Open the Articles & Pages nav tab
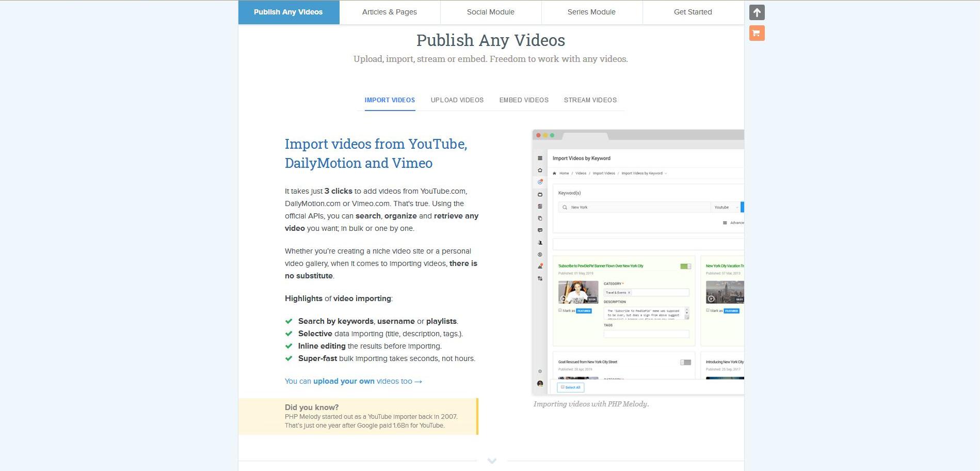 coord(390,12)
